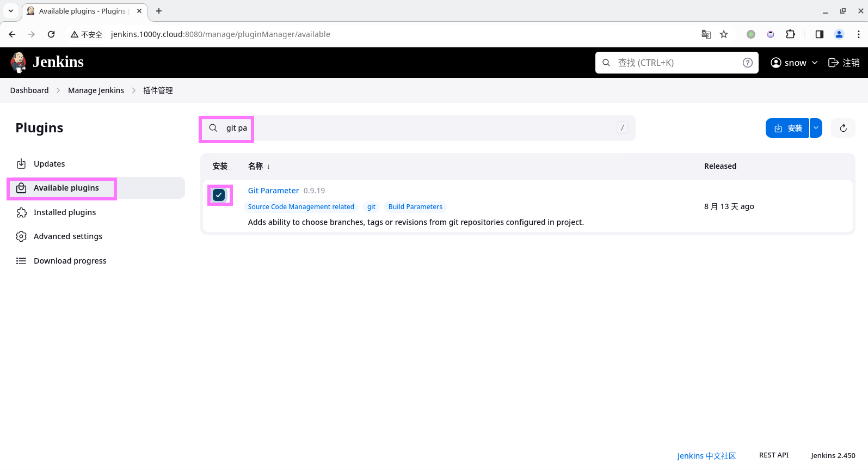The image size is (868, 470).
Task: Uncheck the Git Parameter install checkbox
Action: (x=219, y=195)
